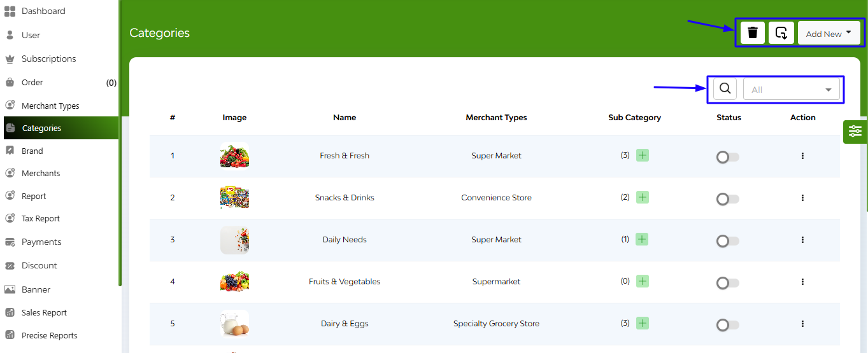868x353 pixels.
Task: Click the green plus for Dairy & Eggs
Action: 643,323
